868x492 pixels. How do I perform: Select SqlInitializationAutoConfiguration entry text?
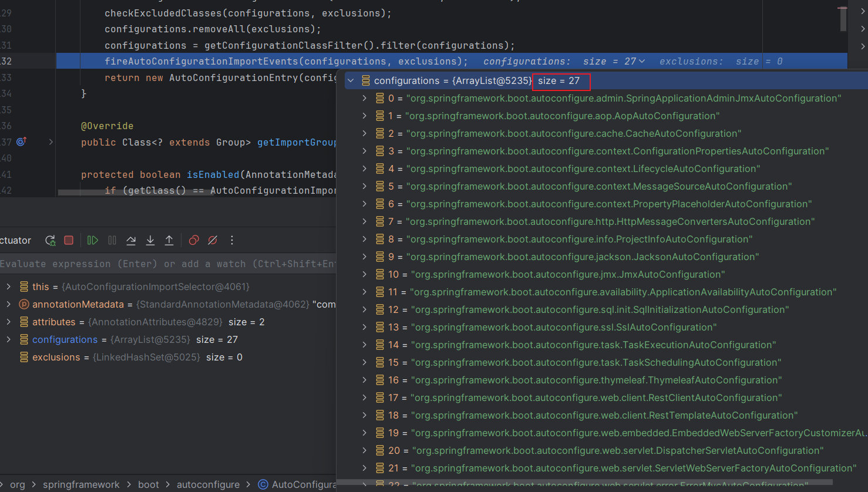600,309
